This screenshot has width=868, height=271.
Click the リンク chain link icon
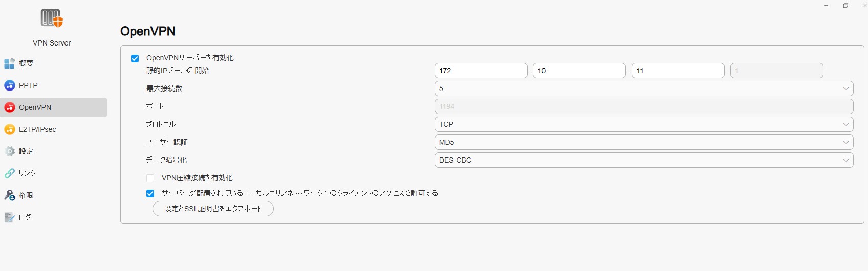tap(9, 173)
